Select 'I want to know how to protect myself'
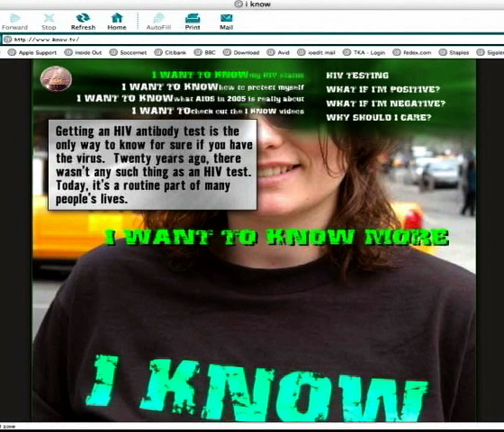The height and width of the screenshot is (432, 504). click(x=212, y=87)
